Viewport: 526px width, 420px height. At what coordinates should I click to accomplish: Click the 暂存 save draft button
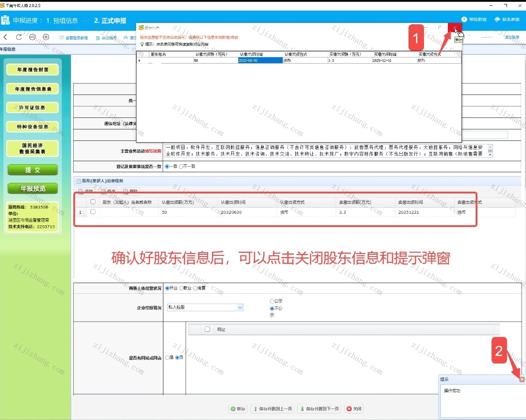click(238, 409)
